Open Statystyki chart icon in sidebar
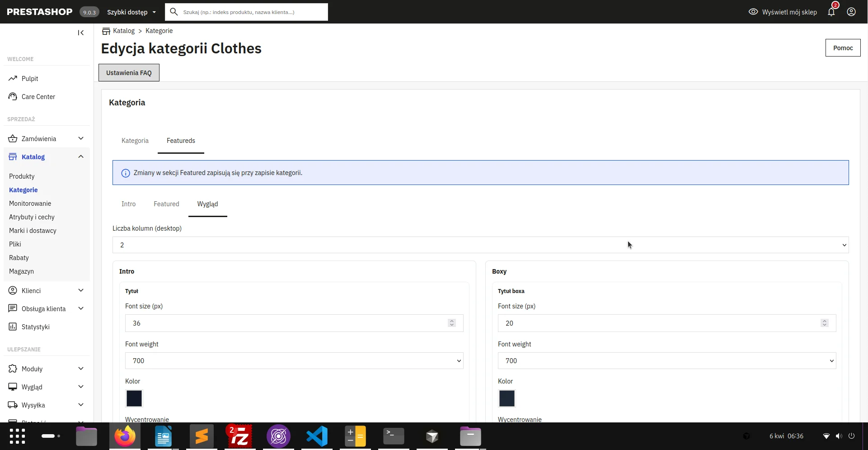This screenshot has width=868, height=450. coord(13,327)
